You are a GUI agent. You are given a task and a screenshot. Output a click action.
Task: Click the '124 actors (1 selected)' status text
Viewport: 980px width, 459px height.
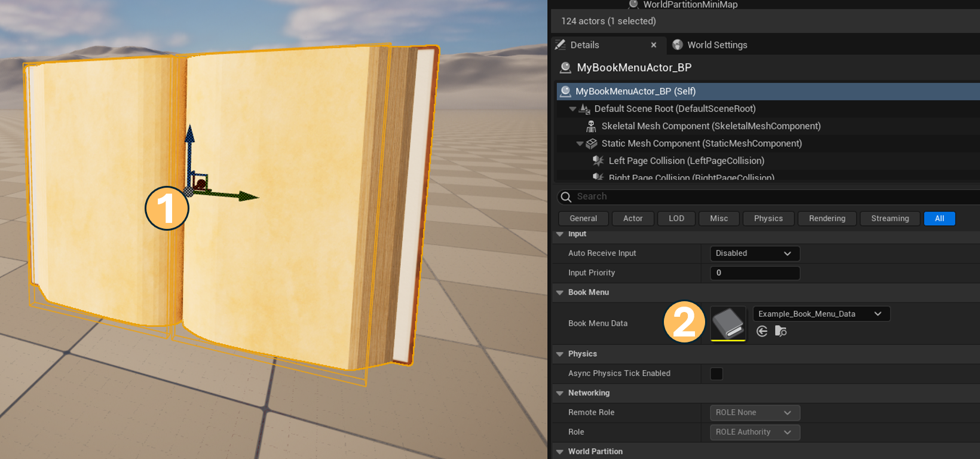[608, 21]
